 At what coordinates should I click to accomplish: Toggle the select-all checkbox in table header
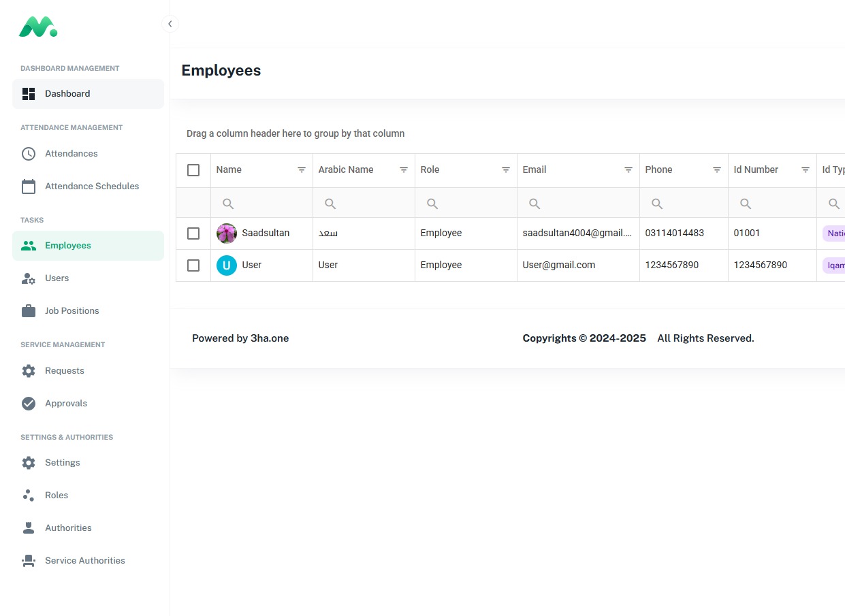tap(193, 170)
